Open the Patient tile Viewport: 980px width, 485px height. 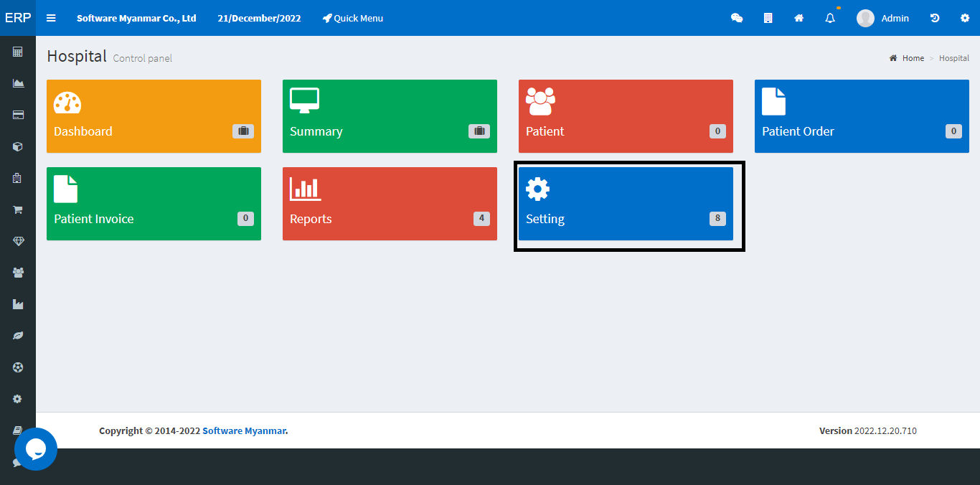pyautogui.click(x=626, y=116)
